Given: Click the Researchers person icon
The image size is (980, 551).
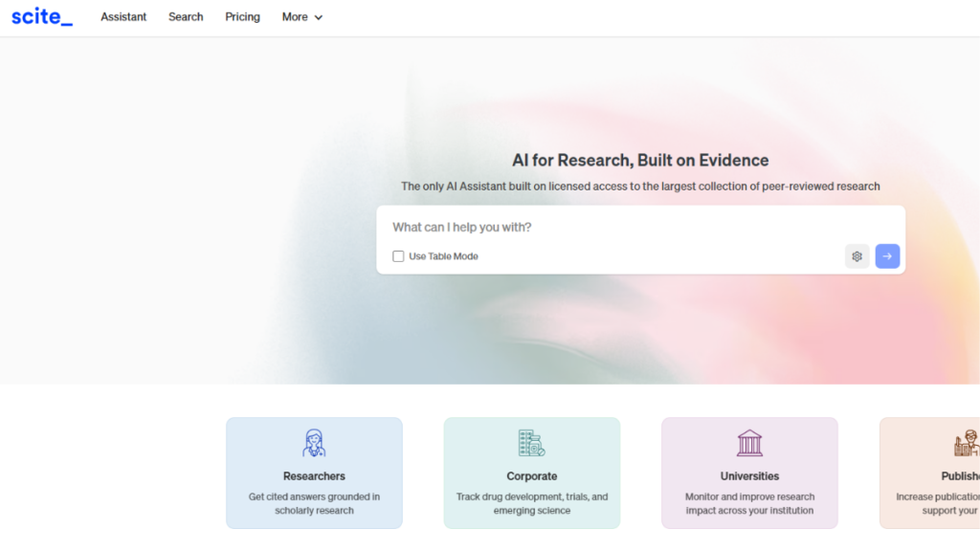Looking at the screenshot, I should pyautogui.click(x=314, y=443).
